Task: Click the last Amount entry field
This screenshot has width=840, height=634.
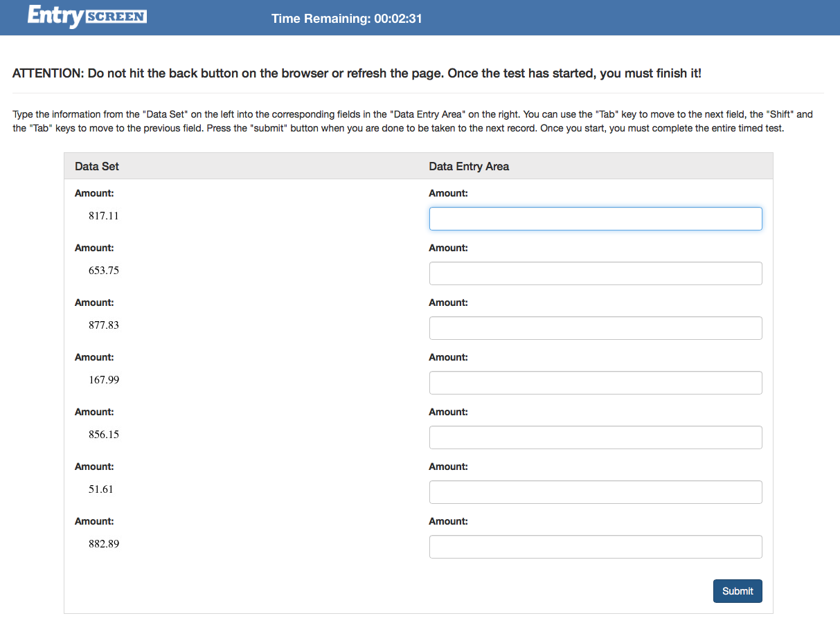Action: point(596,546)
